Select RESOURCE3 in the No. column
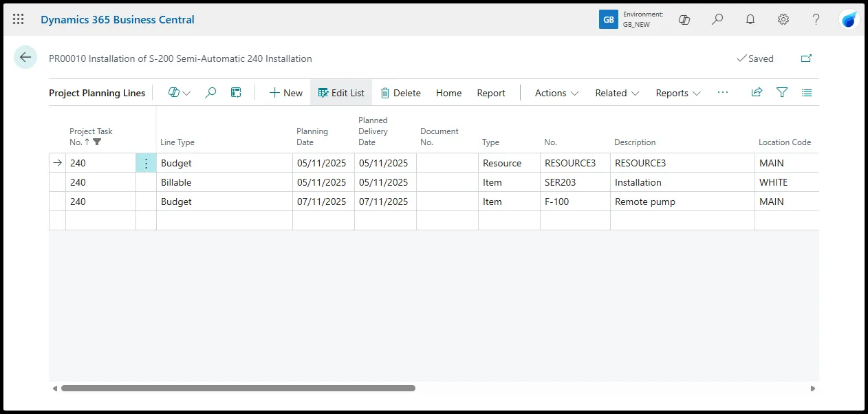 click(575, 163)
